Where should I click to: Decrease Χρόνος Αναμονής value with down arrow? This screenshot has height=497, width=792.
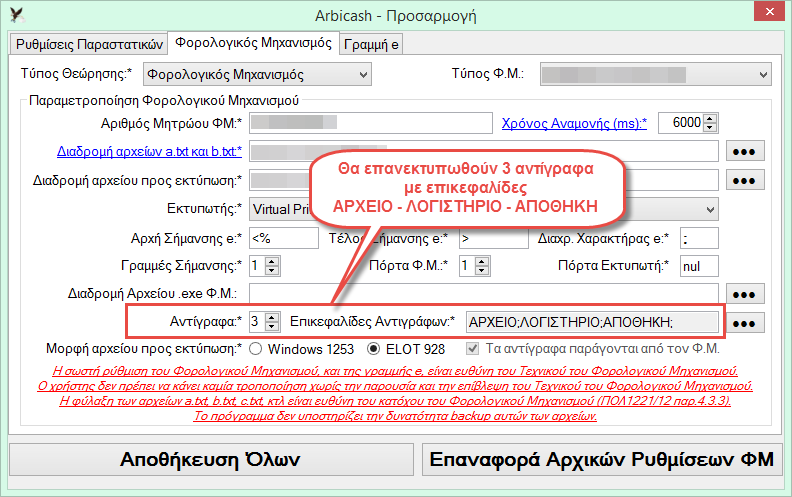[x=710, y=127]
